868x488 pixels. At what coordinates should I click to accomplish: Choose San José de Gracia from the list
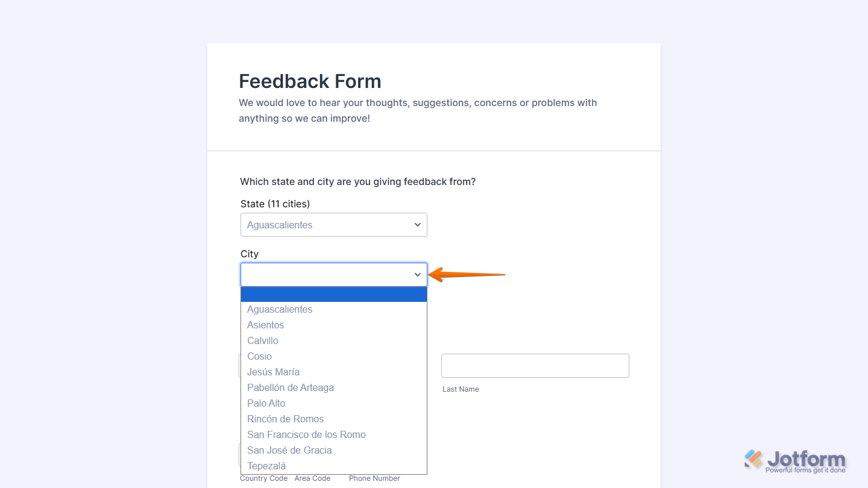289,450
